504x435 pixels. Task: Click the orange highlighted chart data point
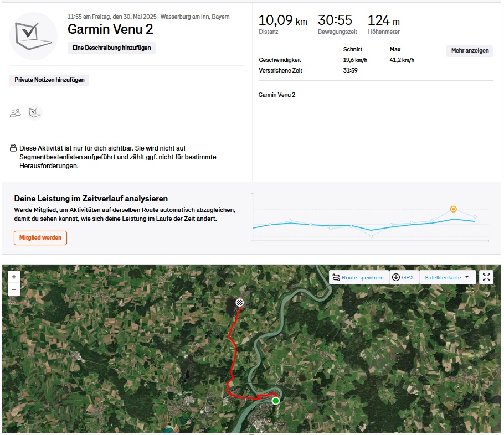tap(453, 209)
